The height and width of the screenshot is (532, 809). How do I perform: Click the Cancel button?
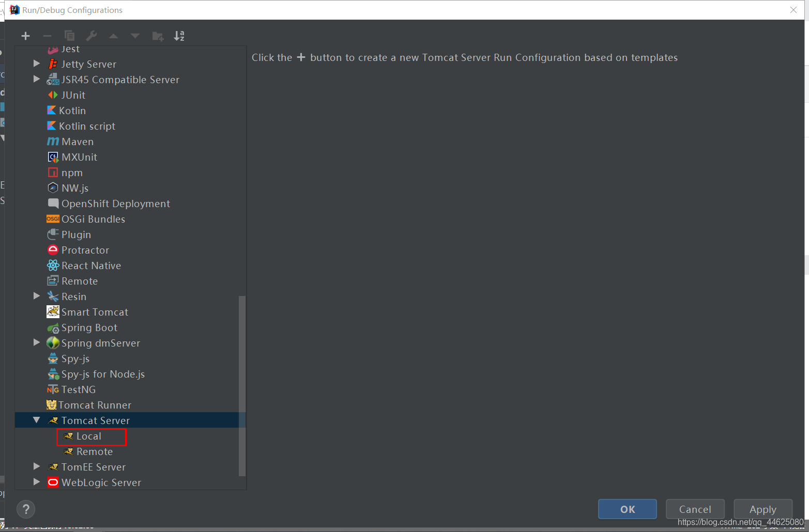point(695,509)
